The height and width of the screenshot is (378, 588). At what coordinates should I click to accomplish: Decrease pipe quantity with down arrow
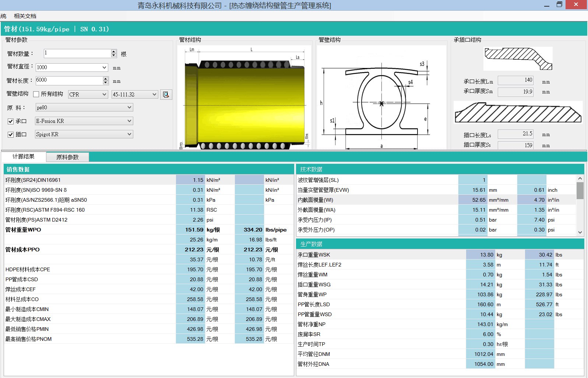114,56
